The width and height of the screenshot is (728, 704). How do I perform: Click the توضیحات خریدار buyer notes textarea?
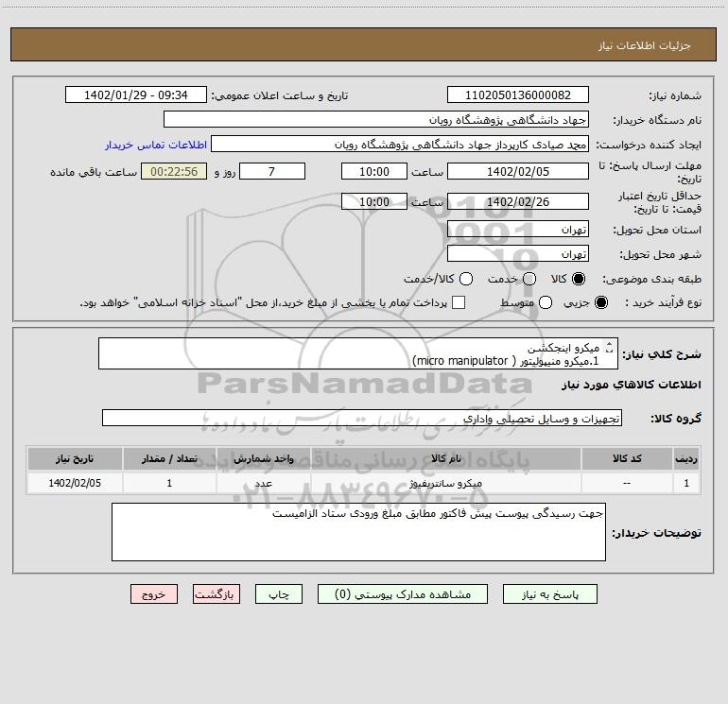pos(358,532)
